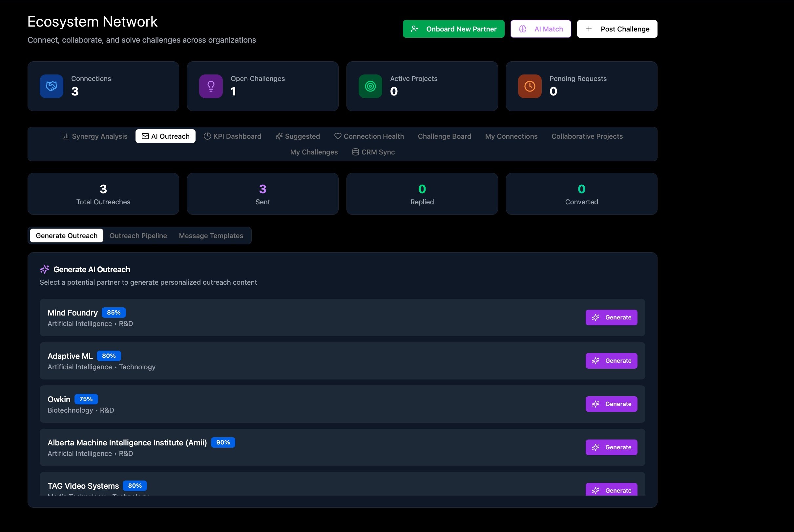Click Generate for Alberta Machine Intelligence Institute
Screen dimensions: 794x532
tap(611, 447)
